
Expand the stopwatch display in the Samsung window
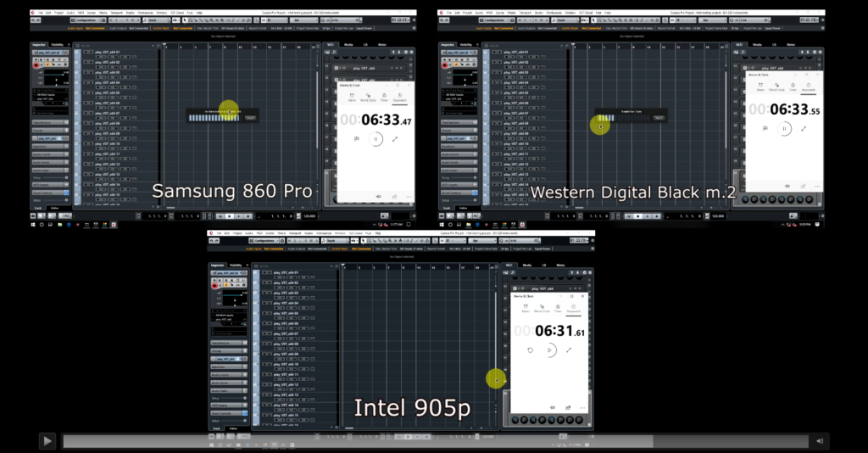(x=395, y=139)
